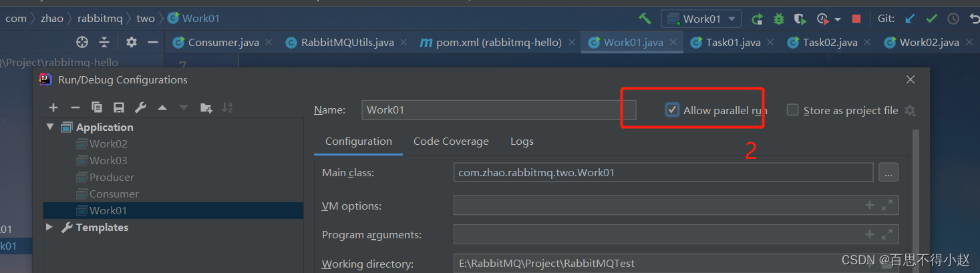Close the pom.xml tab

571,42
